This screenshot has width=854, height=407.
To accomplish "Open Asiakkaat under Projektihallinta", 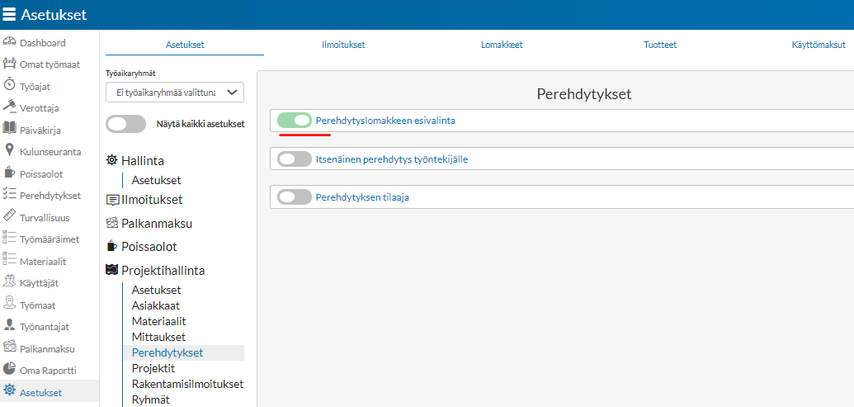I will click(x=156, y=305).
